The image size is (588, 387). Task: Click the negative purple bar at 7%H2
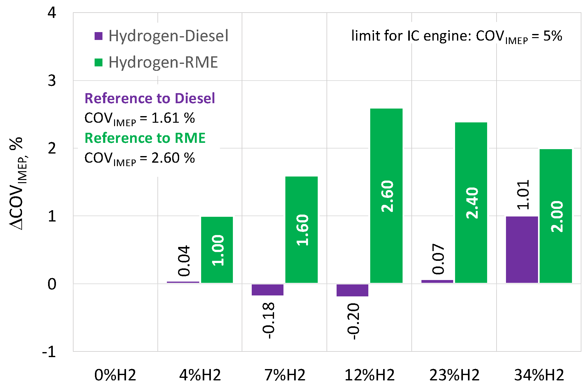[267, 290]
